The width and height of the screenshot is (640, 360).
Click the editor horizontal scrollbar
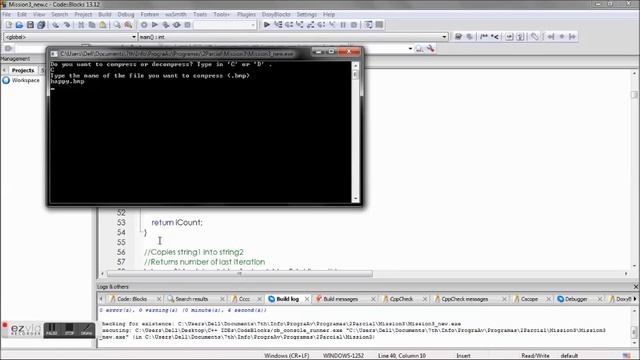240,274
